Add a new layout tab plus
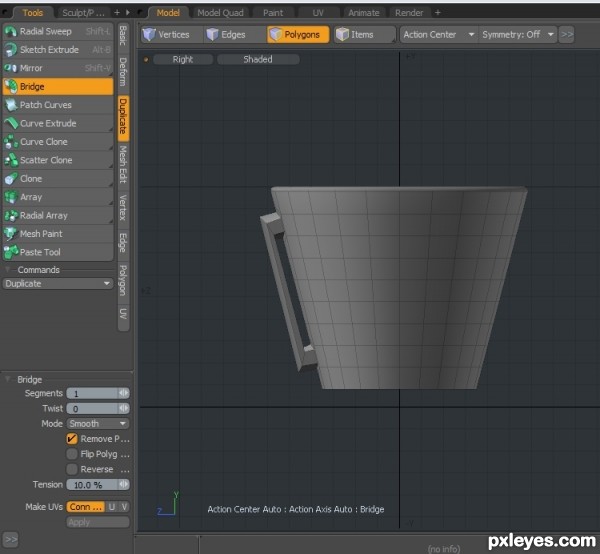The image size is (600, 554). pos(438,13)
